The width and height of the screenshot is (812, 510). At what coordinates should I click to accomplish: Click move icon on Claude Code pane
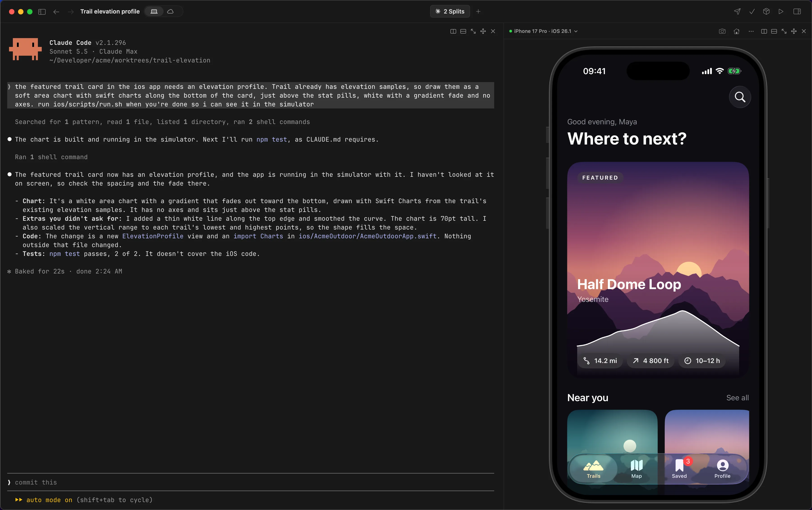pos(483,31)
